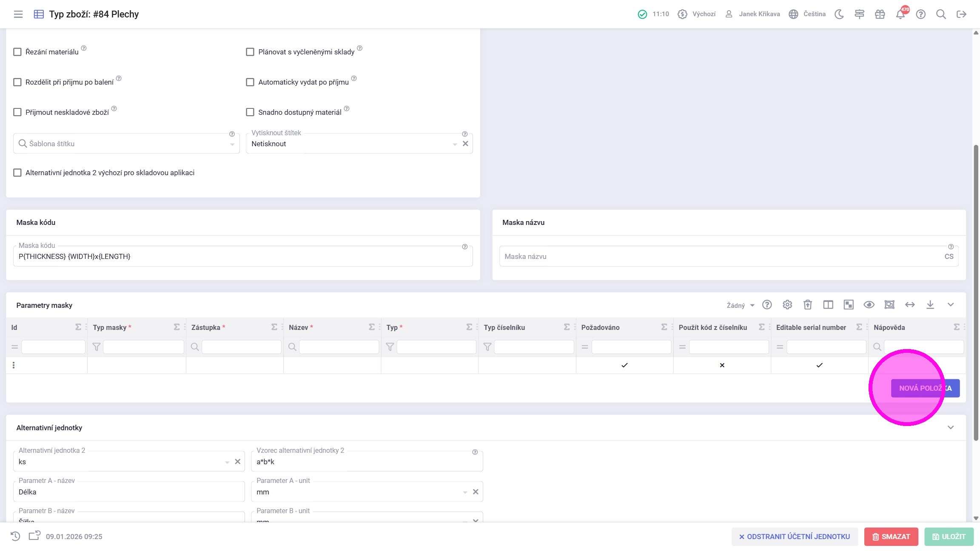Click the download icon in Parametry masky toolbar
This screenshot has width=980, height=551.
930,305
